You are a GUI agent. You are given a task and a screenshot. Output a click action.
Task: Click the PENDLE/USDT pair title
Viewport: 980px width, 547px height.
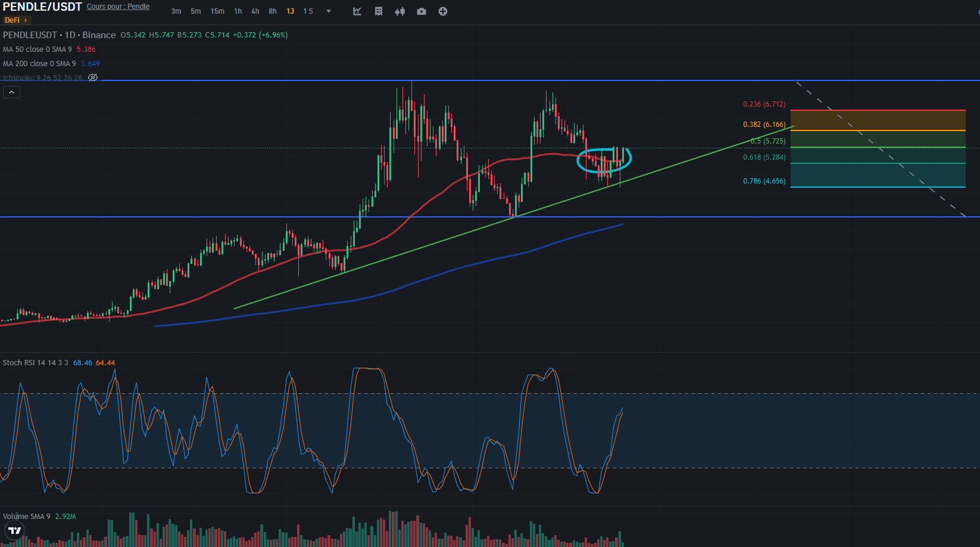pos(42,7)
